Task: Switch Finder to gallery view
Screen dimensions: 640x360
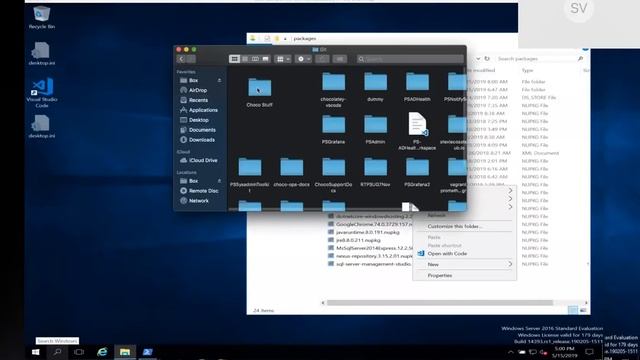Action: point(265,59)
